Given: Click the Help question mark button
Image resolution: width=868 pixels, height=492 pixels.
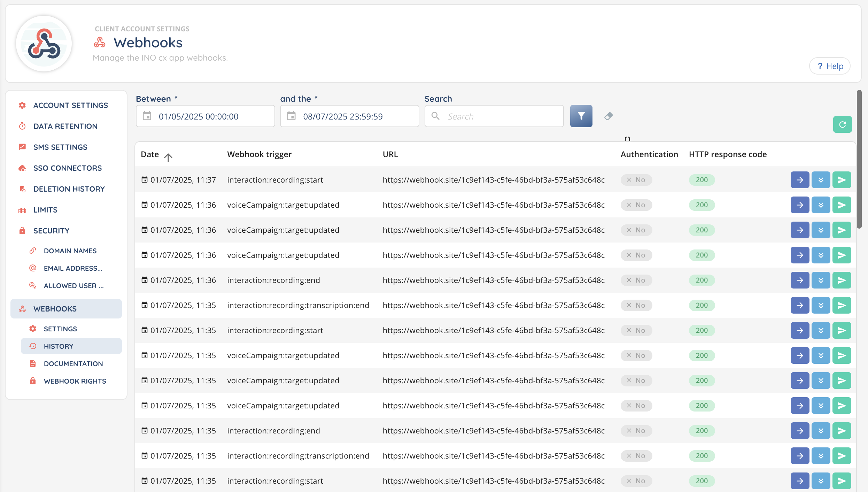Looking at the screenshot, I should click(x=830, y=66).
